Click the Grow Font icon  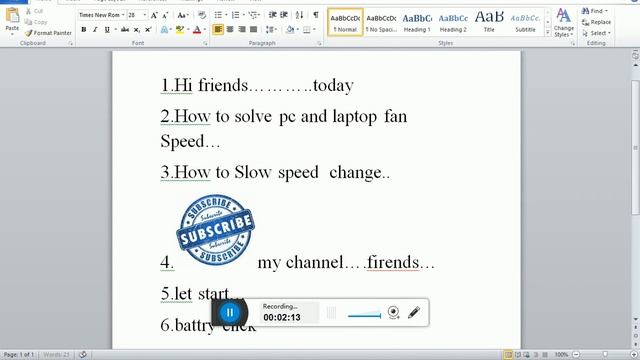[154, 15]
